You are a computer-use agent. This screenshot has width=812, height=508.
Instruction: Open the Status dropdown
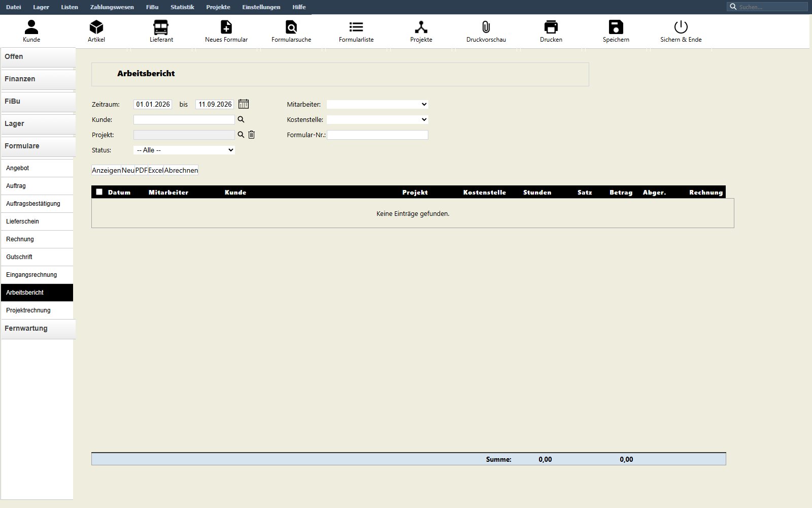coord(184,150)
